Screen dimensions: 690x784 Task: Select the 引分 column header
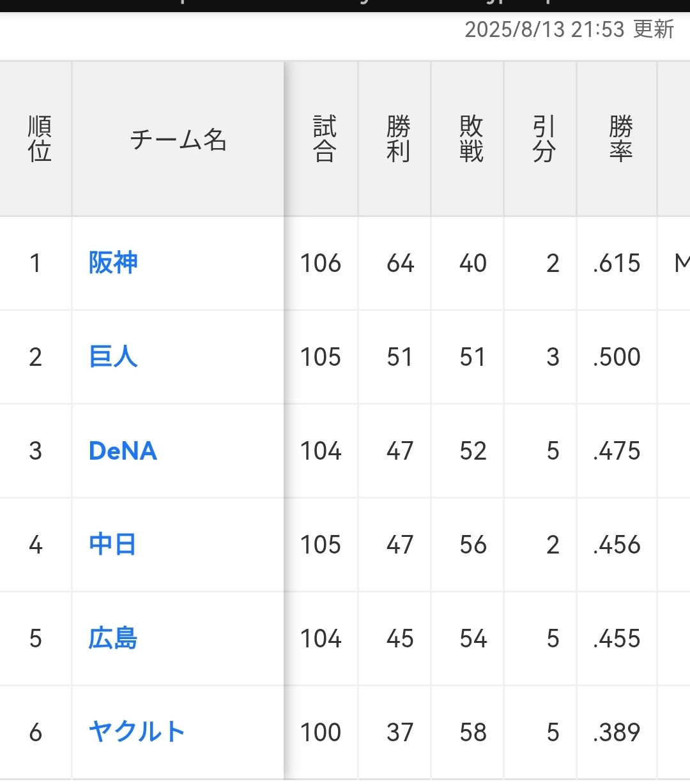coord(544,139)
